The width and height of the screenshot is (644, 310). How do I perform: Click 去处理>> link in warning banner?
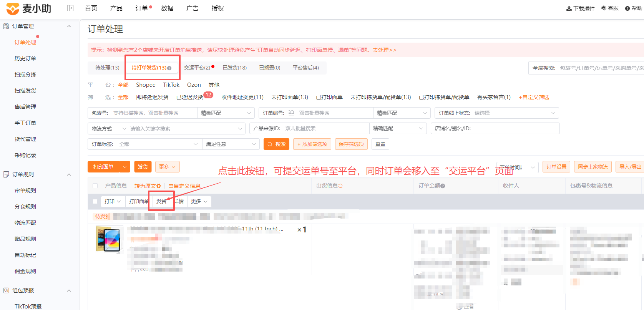click(x=384, y=50)
